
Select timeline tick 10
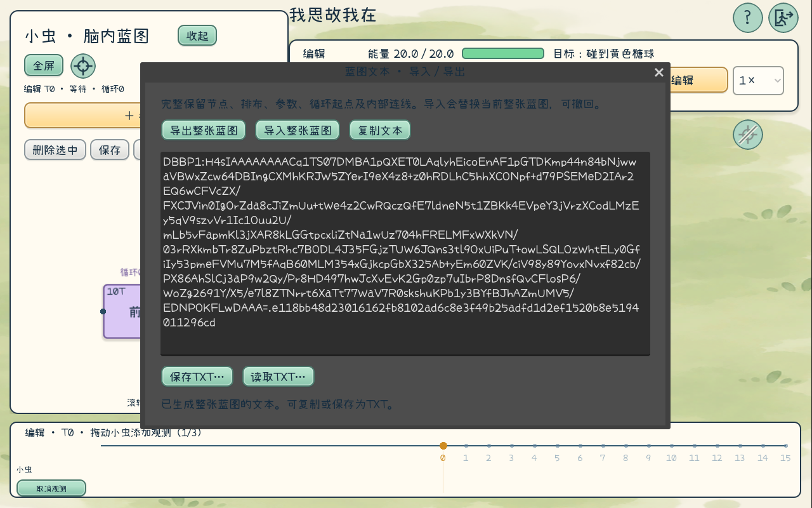(x=671, y=446)
